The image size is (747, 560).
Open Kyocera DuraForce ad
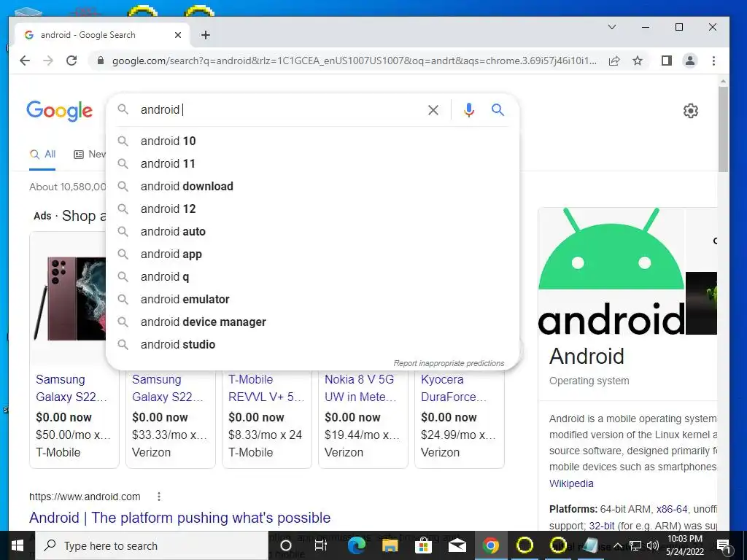tap(454, 388)
